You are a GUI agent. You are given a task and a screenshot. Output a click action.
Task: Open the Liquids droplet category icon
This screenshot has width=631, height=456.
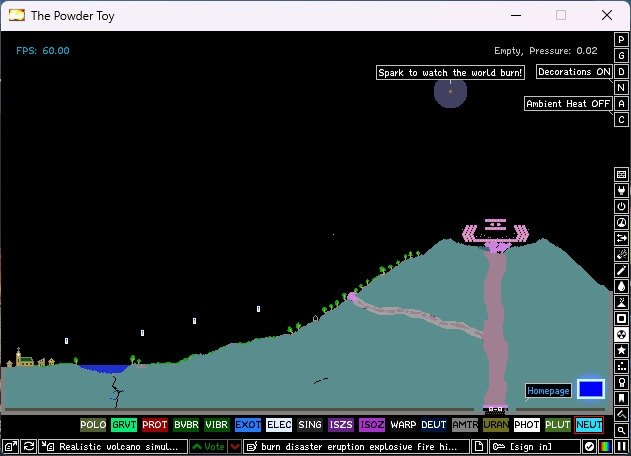[x=621, y=286]
